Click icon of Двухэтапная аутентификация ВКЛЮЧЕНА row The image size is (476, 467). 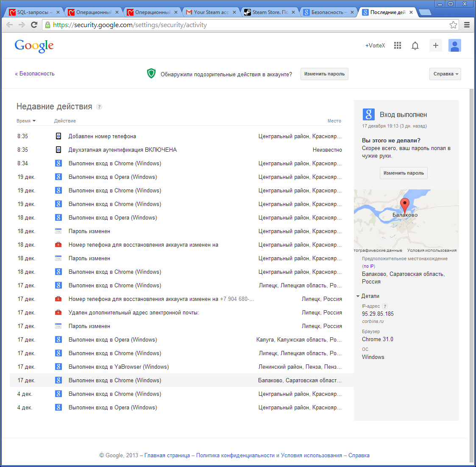click(x=58, y=150)
